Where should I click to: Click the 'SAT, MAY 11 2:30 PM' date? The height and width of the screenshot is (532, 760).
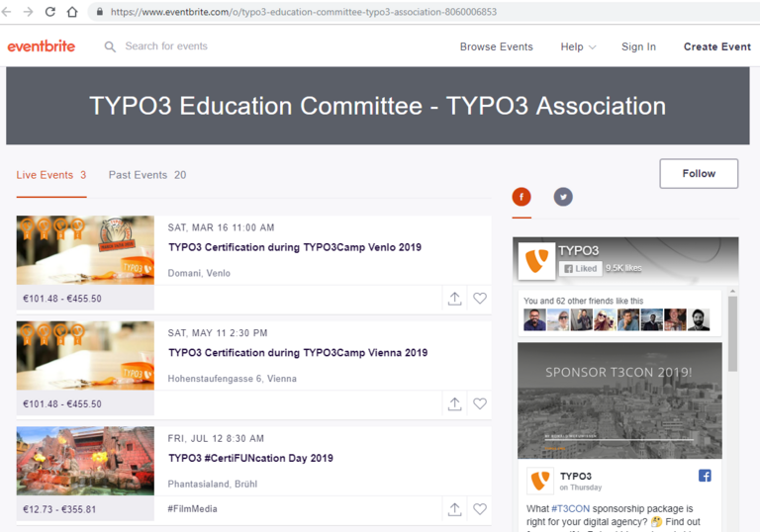[218, 333]
